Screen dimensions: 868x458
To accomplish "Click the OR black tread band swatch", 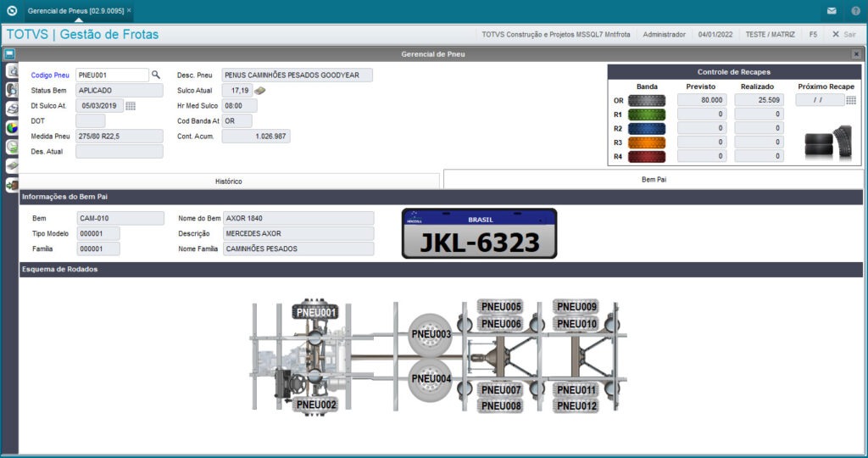I will 647,101.
